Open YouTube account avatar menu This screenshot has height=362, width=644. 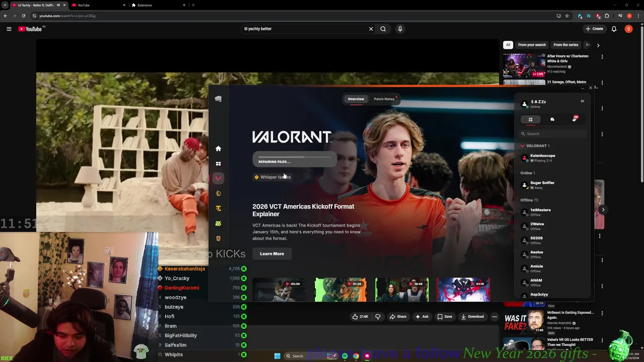click(628, 29)
